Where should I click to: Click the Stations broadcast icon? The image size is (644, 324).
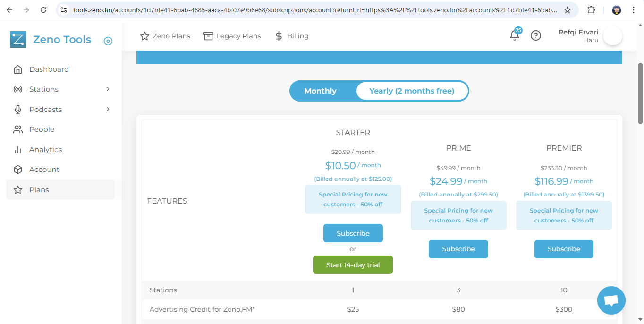(x=18, y=89)
